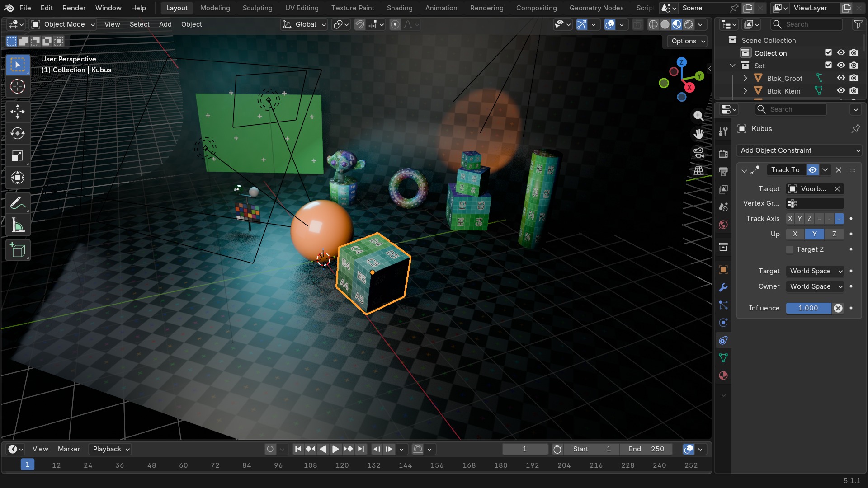Open the Playback dropdown in timeline

[x=110, y=449]
